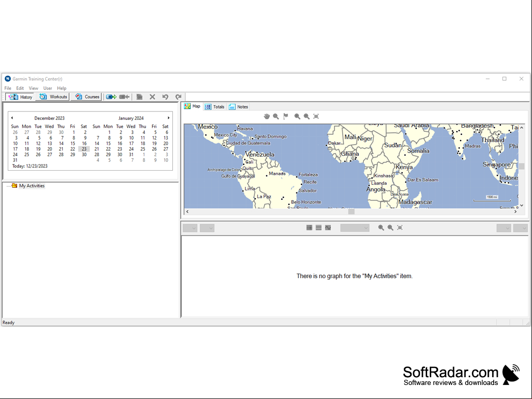Click the graph stacked layout icon
532x399 pixels.
pos(319,228)
